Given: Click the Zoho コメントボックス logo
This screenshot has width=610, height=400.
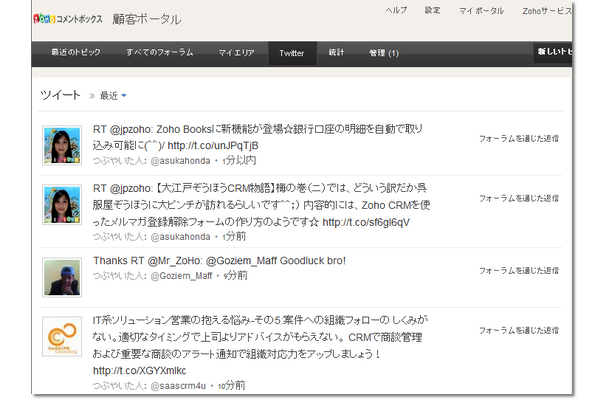Looking at the screenshot, I should (x=68, y=19).
